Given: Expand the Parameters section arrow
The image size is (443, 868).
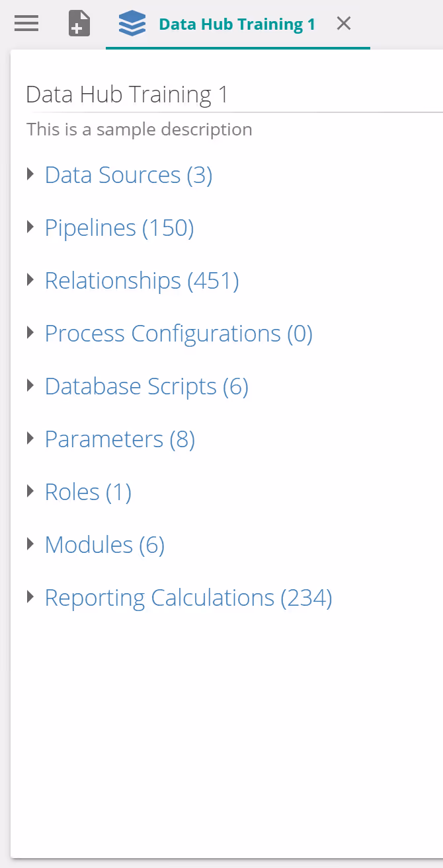Looking at the screenshot, I should (x=30, y=439).
